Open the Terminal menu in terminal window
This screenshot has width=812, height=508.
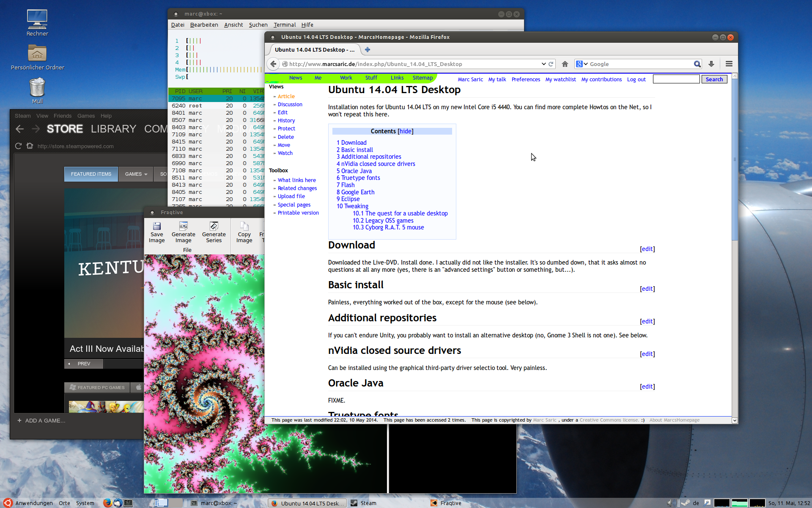tap(284, 25)
